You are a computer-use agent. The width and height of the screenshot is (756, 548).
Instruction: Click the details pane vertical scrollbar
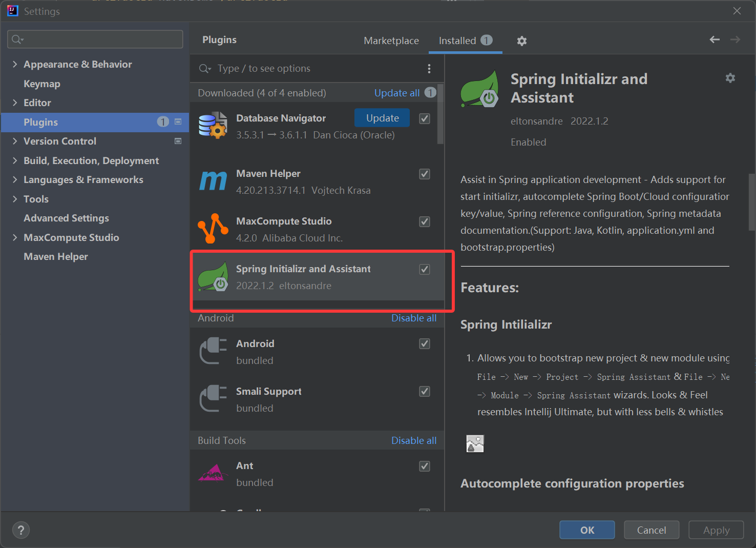pyautogui.click(x=752, y=202)
